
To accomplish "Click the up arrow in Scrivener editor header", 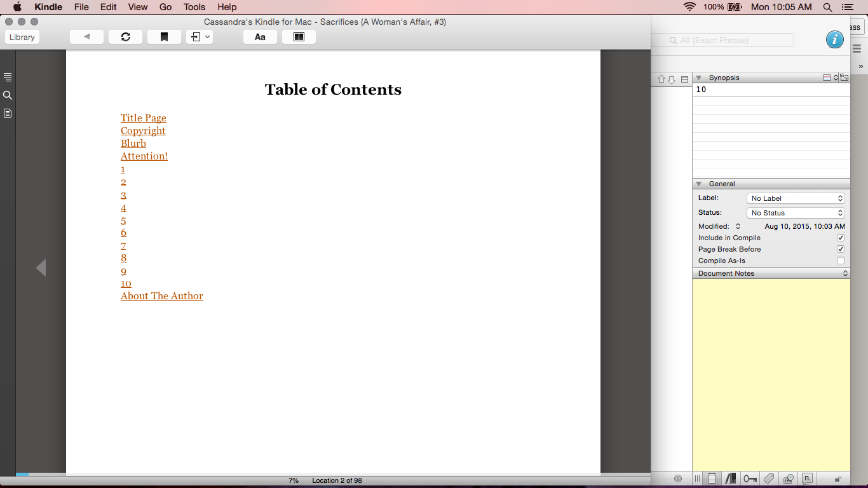I will point(661,79).
